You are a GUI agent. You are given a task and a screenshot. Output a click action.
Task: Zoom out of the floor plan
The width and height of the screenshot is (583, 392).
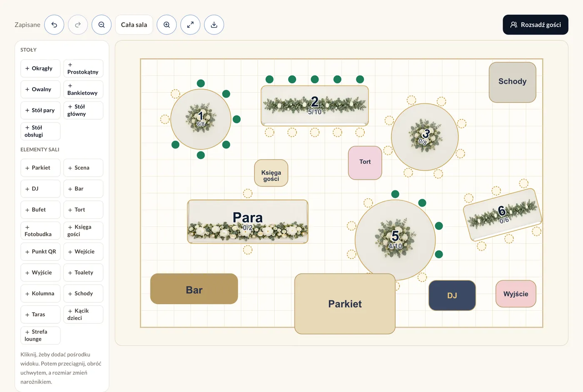[x=102, y=25]
